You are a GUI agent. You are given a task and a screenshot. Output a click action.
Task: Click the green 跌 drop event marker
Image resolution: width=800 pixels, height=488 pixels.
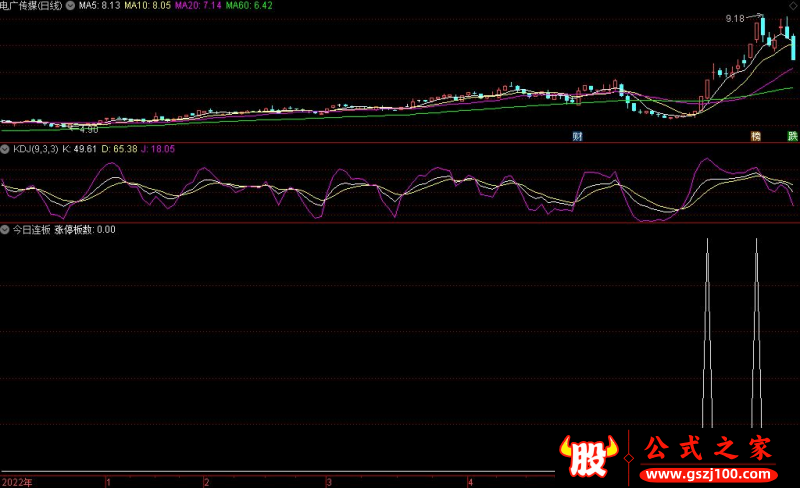792,136
